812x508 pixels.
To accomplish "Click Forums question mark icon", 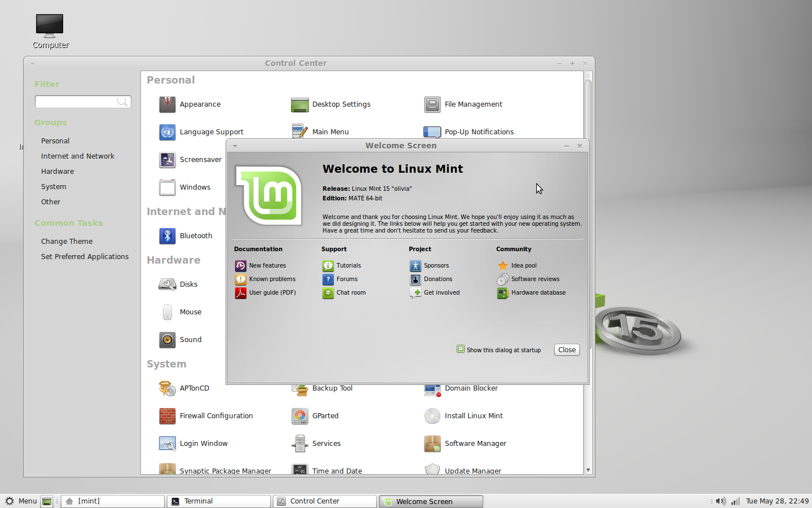I will pyautogui.click(x=328, y=279).
